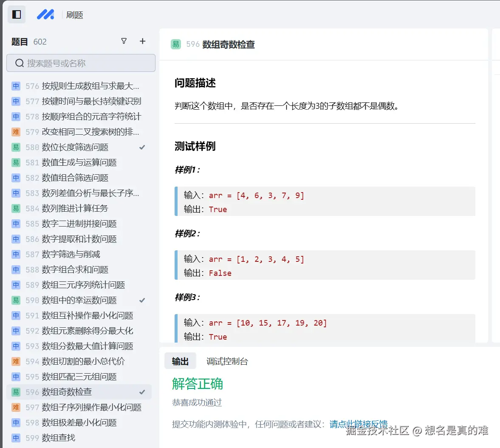Open the filter funnel icon above problem list

tap(124, 41)
